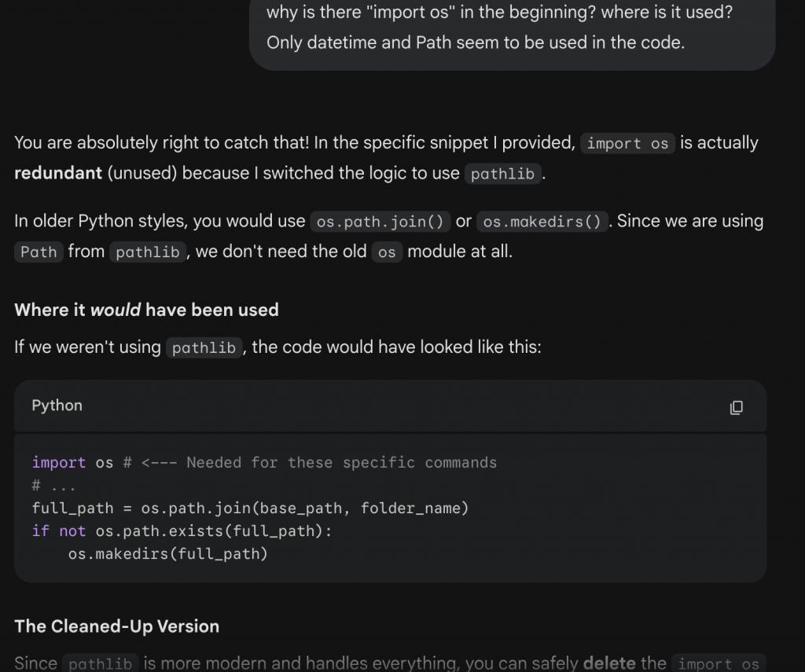Click the bold word "redundant"

click(x=58, y=173)
